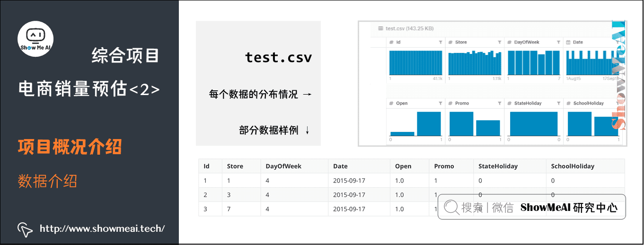The height and width of the screenshot is (245, 644).
Task: Click the 部分数据样例 caption
Action: click(x=269, y=131)
